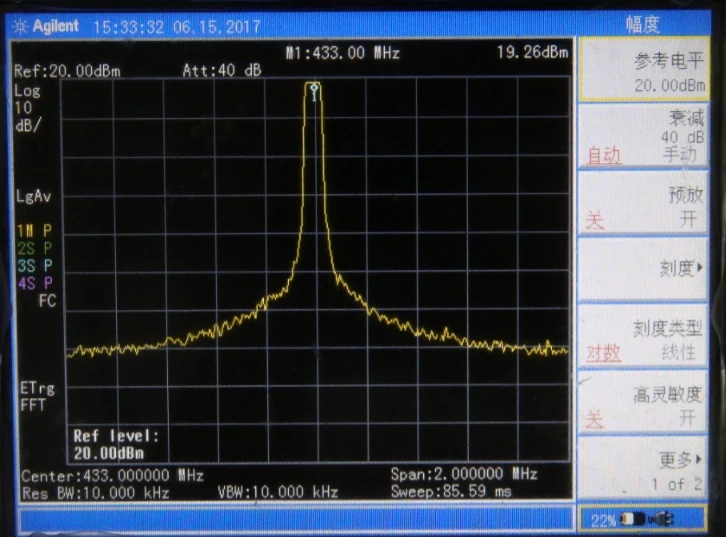The image size is (726, 537).
Task: Click the LgAv averaging label
Action: click(33, 197)
